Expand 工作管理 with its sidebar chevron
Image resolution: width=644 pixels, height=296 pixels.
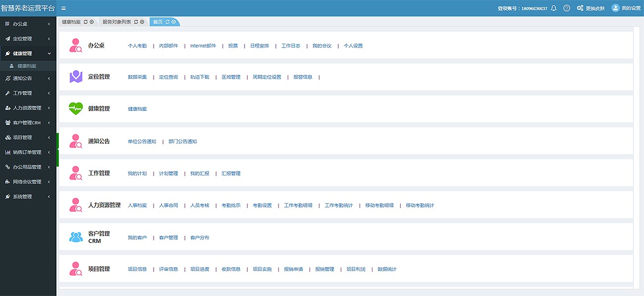[x=49, y=93]
